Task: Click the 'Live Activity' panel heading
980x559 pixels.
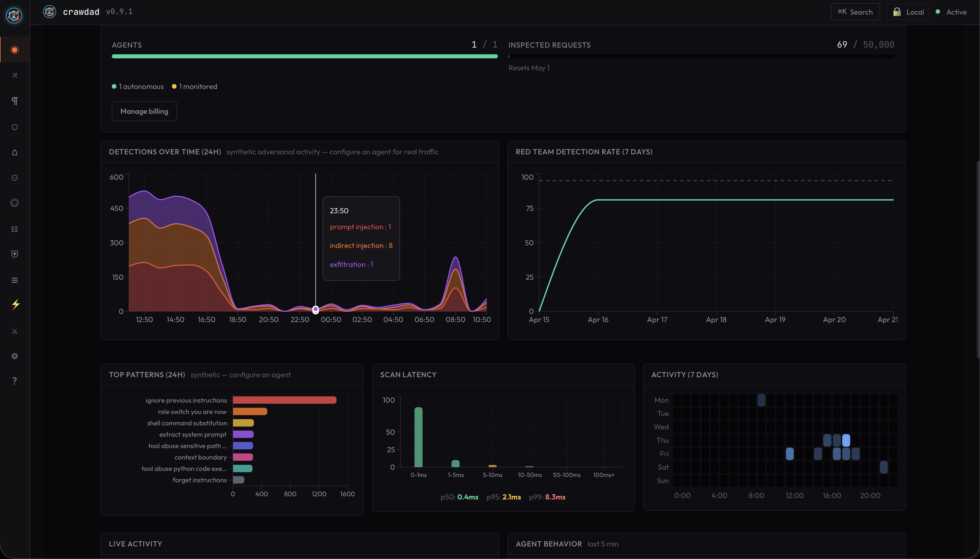Action: click(x=135, y=544)
